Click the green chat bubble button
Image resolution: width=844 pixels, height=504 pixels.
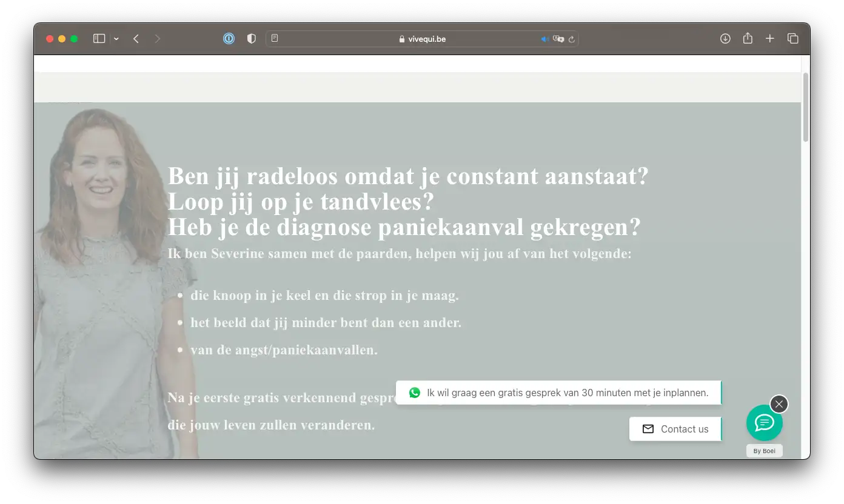[764, 423]
